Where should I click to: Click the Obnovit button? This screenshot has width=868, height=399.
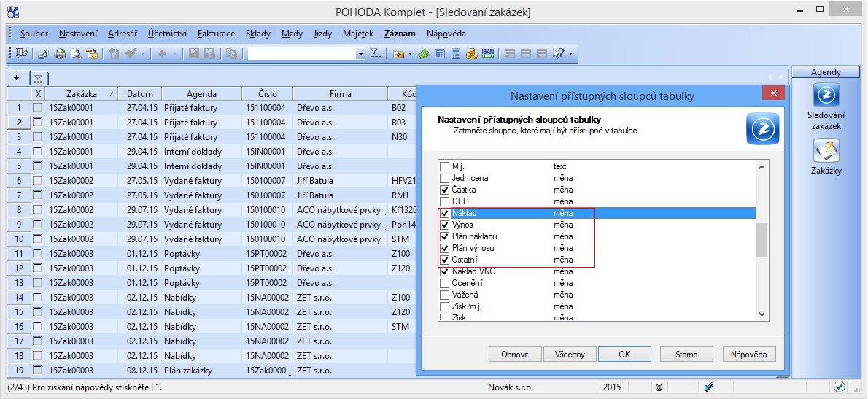(x=514, y=355)
